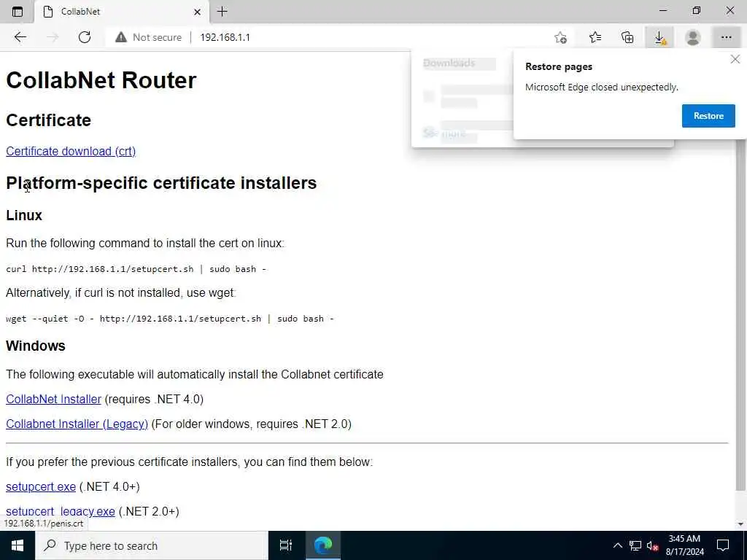Click the setupcert_legacy.exe link
The width and height of the screenshot is (747, 560).
coord(61,511)
